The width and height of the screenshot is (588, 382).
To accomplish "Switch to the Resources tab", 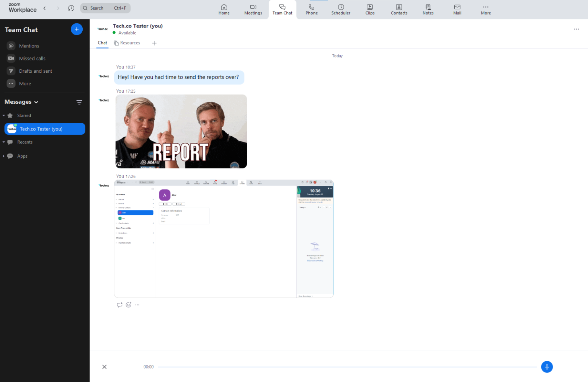I will [127, 43].
